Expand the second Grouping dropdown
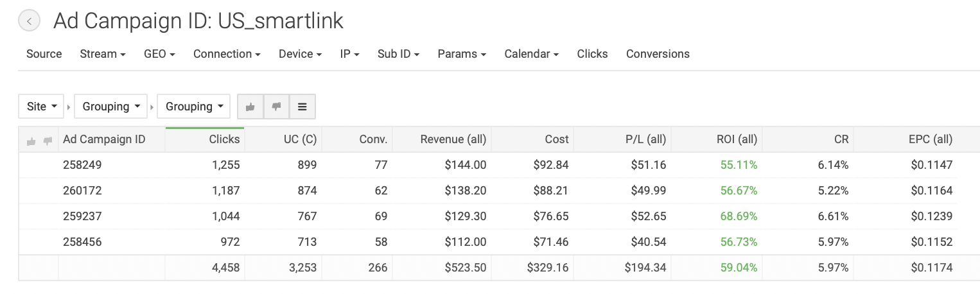 194,107
